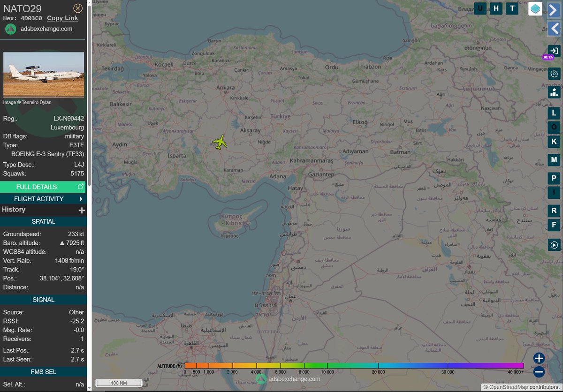Click the left-pointing chevron sidebar button
The image size is (563, 392).
[x=554, y=29]
